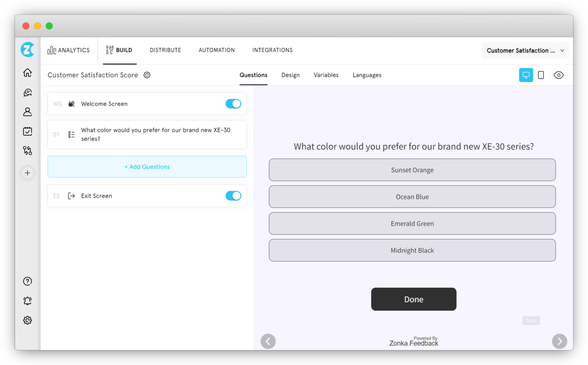This screenshot has width=588, height=365.
Task: Expand survey settings gear icon
Action: coord(147,75)
